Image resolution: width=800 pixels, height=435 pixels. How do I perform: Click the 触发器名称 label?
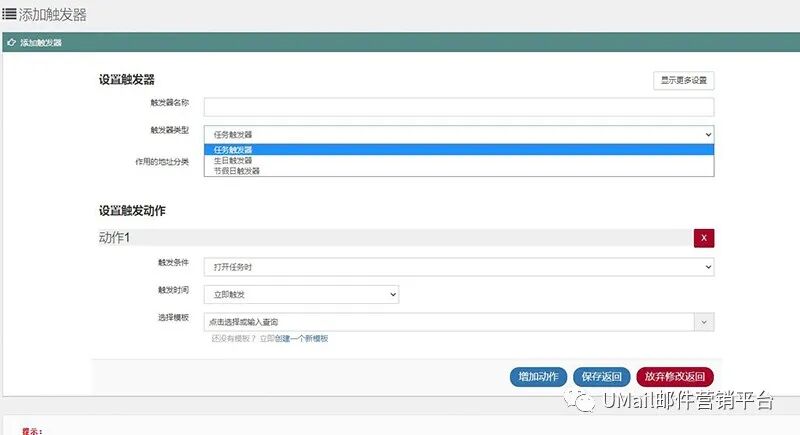click(169, 103)
